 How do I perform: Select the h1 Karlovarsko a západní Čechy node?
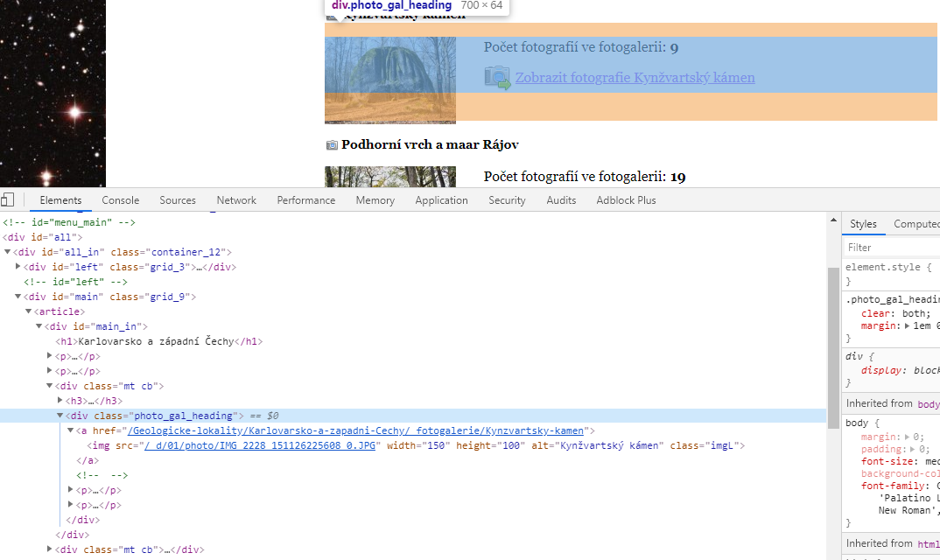click(x=159, y=341)
